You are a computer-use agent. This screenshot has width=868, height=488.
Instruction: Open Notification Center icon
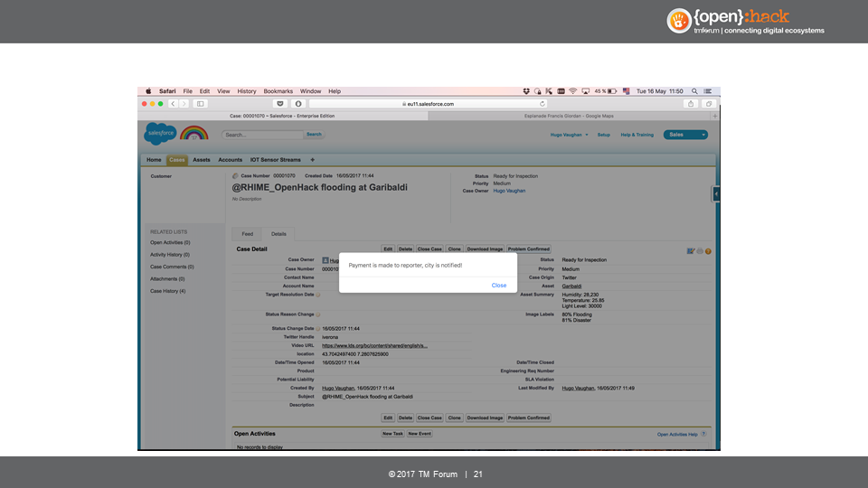coord(707,91)
